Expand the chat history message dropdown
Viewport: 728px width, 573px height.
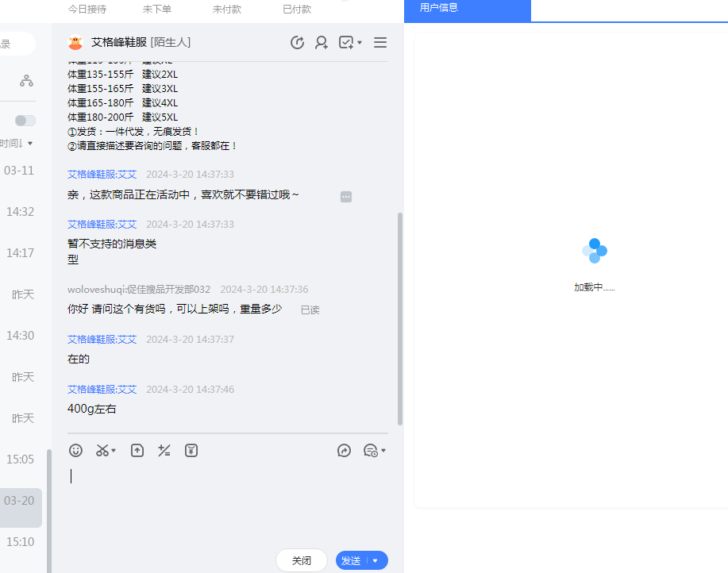pos(383,451)
